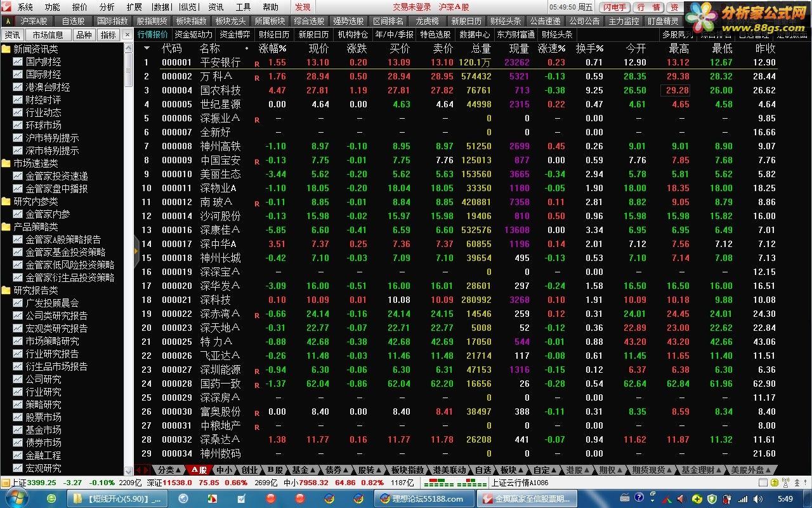Collapse the 研究内参类 tree folder
Screen dimensions: 812x508
[x=6, y=201]
